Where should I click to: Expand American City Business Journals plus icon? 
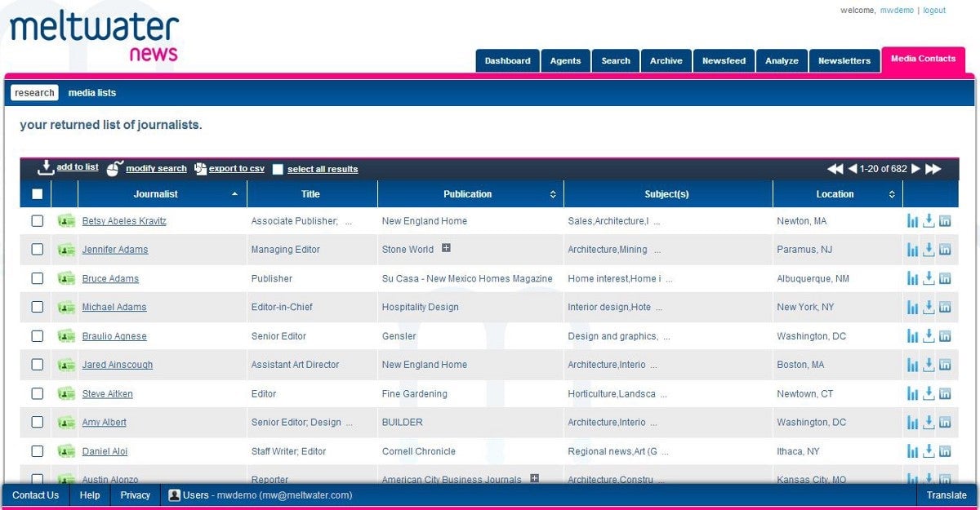point(534,478)
